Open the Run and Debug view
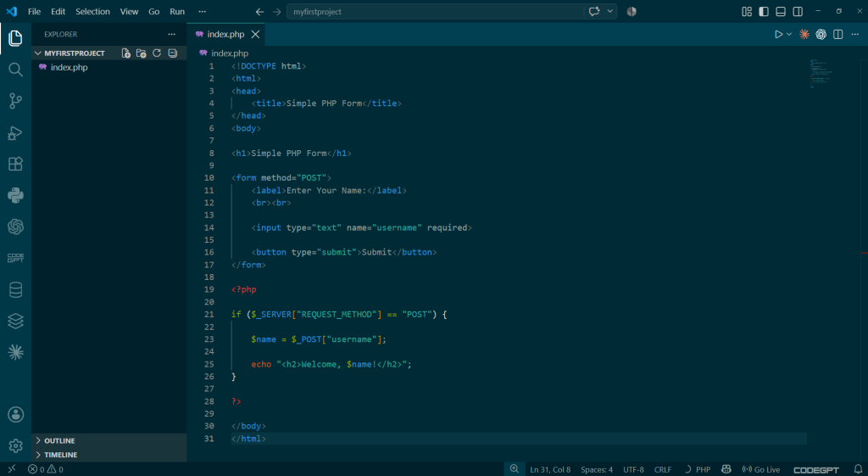 (x=15, y=132)
